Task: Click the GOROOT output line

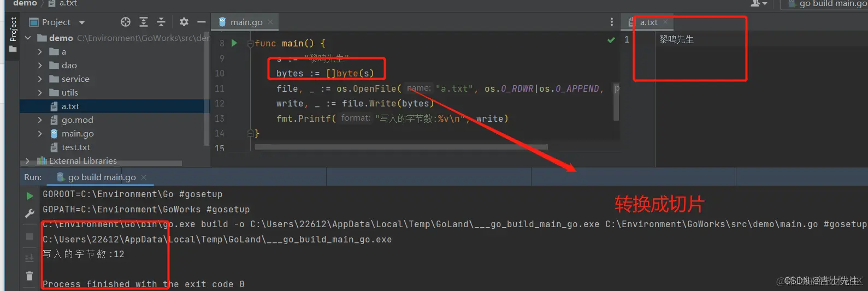Action: tap(133, 194)
